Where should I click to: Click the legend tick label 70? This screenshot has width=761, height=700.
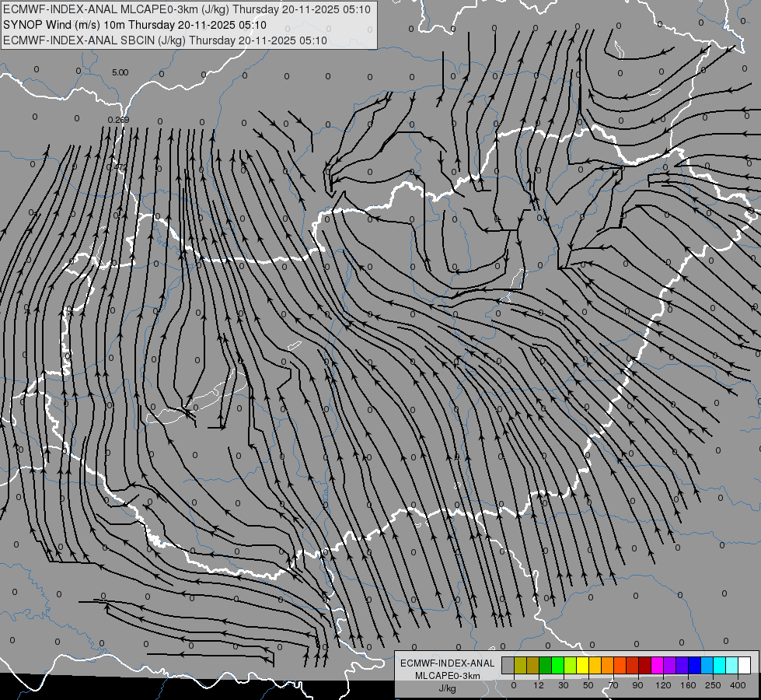(613, 685)
